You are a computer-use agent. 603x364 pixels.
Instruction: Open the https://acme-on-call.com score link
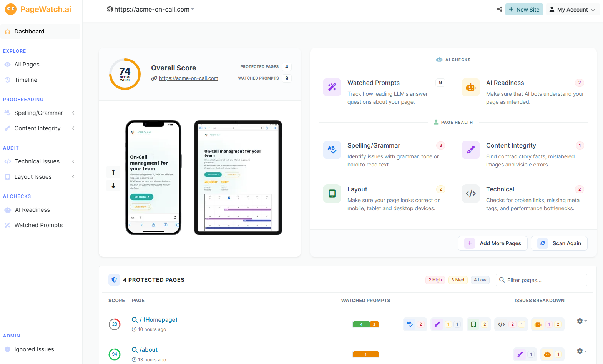[188, 78]
